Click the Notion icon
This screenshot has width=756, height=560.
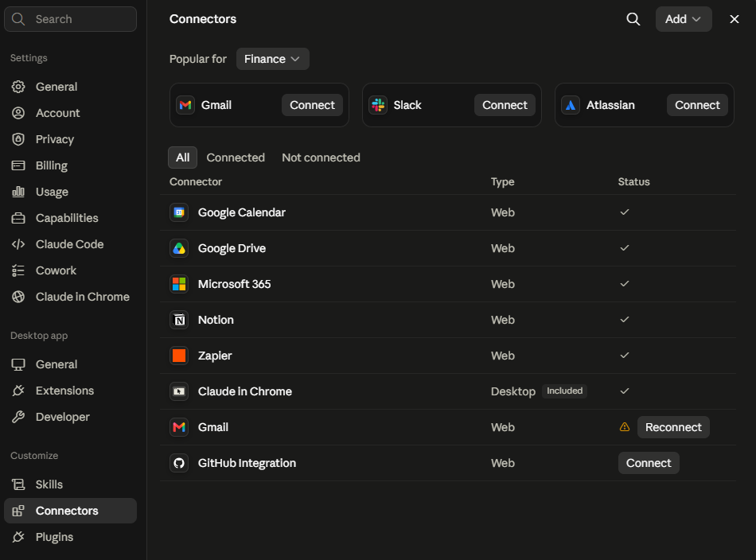[179, 320]
